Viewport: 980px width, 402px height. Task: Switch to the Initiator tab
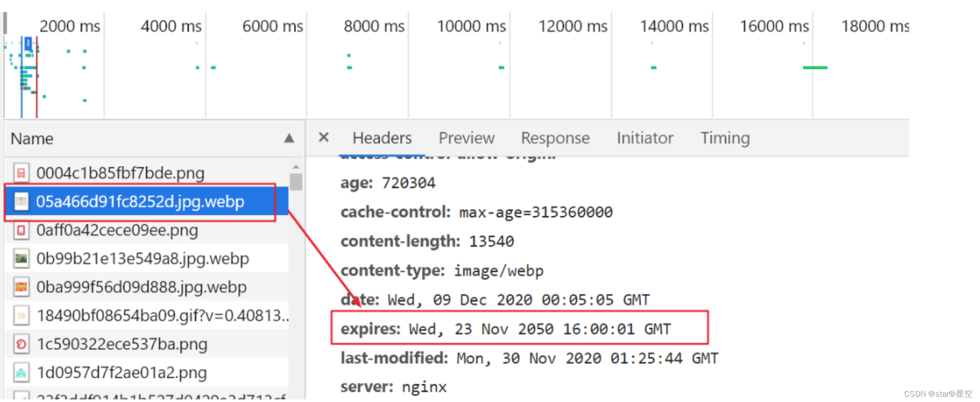pos(645,138)
